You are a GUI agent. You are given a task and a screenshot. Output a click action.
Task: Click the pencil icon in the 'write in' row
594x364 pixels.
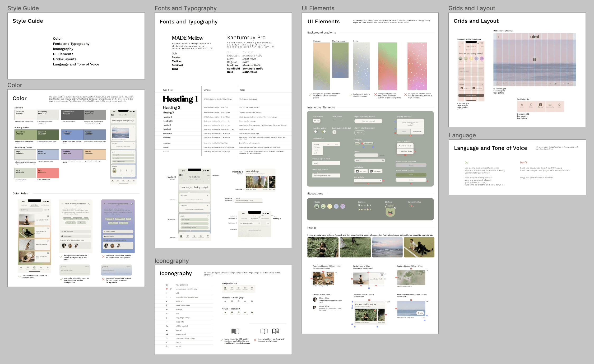167,301
